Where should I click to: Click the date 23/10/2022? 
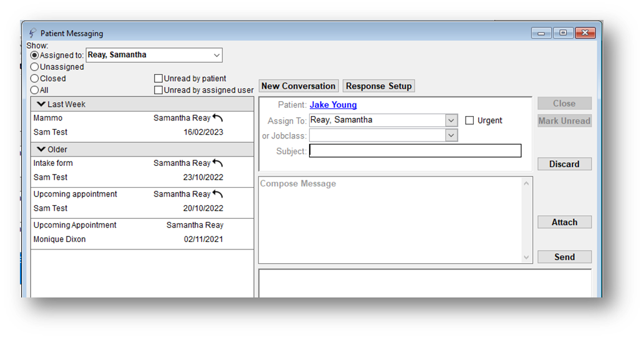[x=203, y=178]
